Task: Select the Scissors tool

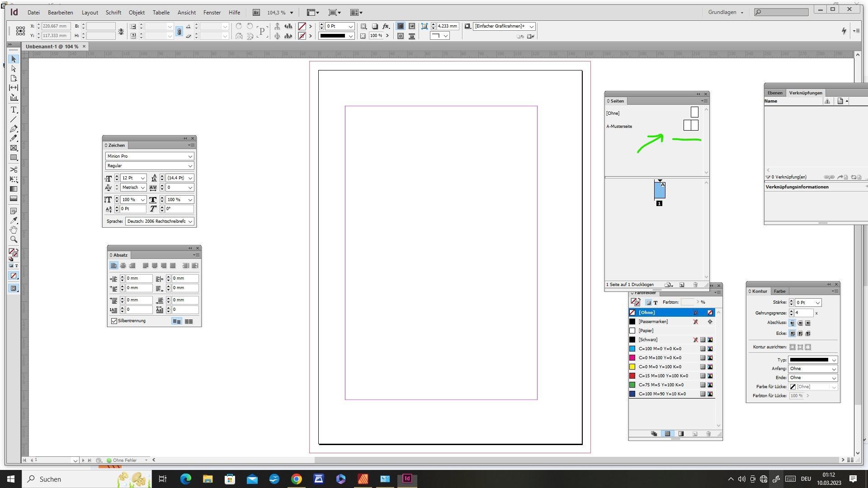Action: tap(14, 170)
